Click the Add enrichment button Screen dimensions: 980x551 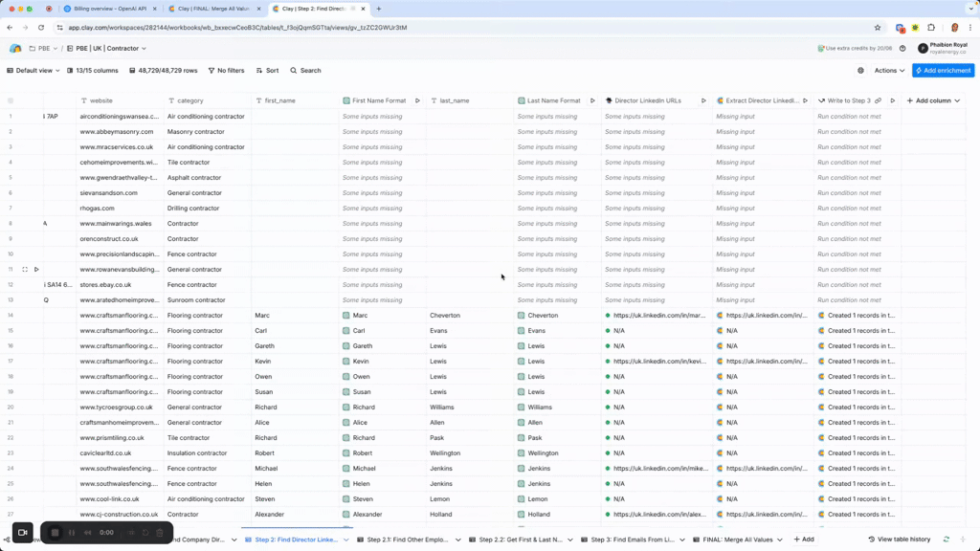[x=943, y=71]
